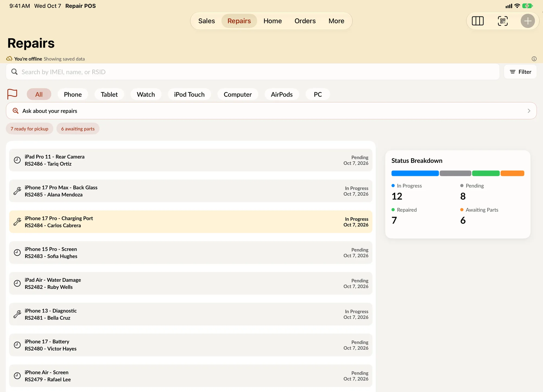
Task: Show 6 awaiting parts repairs
Action: click(x=78, y=129)
